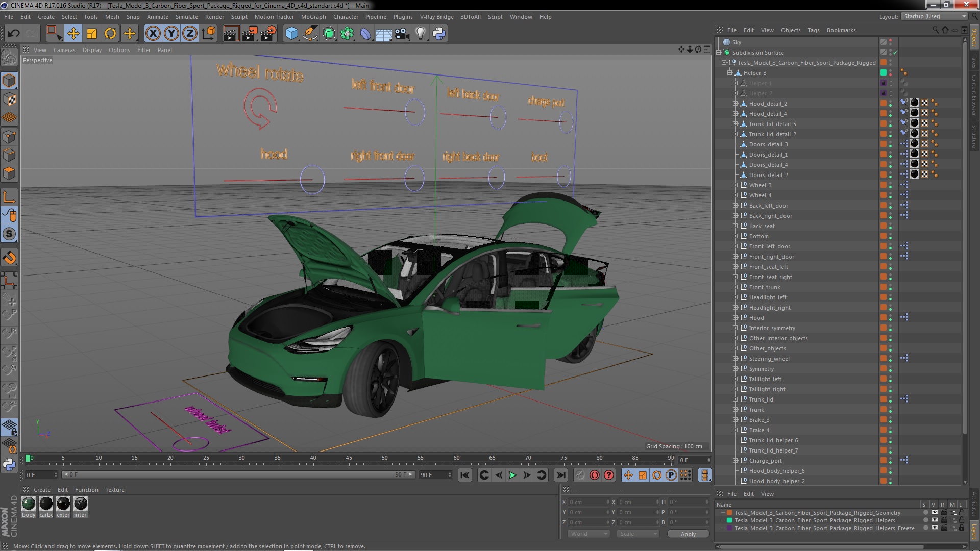Click Texture in Material Manager
Image resolution: width=980 pixels, height=551 pixels.
115,490
